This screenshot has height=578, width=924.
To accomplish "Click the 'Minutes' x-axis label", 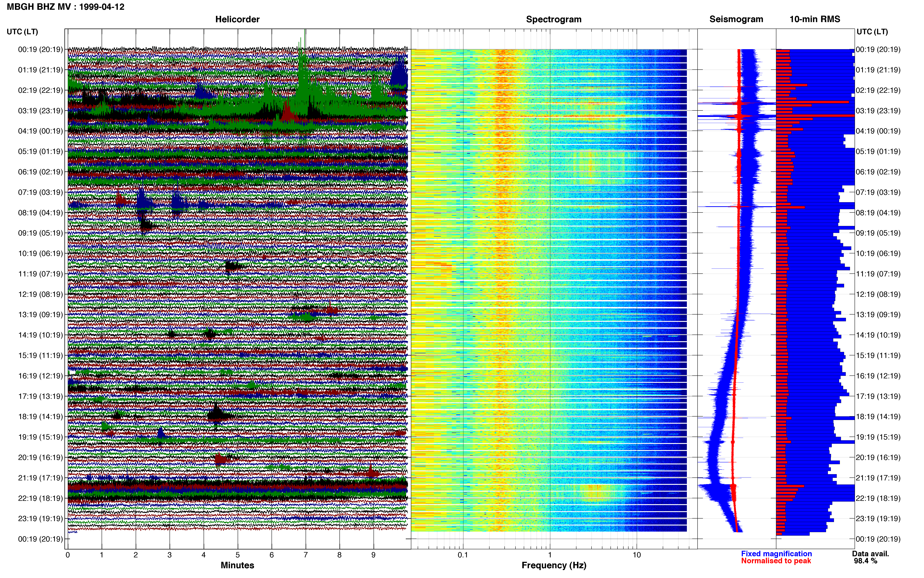I will (237, 565).
